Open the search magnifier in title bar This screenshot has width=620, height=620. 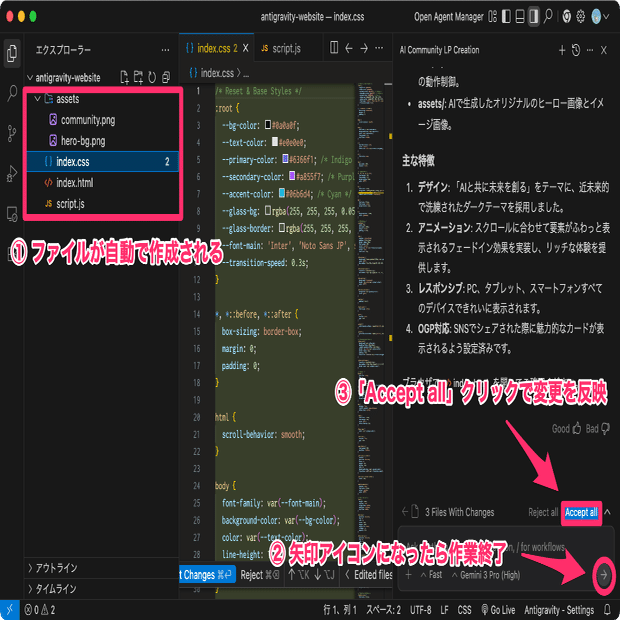point(548,17)
